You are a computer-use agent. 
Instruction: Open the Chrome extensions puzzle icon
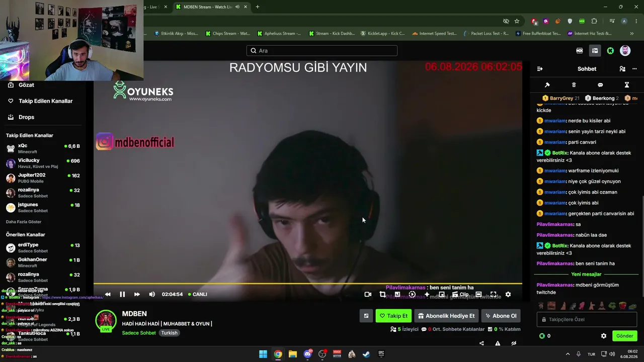(594, 21)
